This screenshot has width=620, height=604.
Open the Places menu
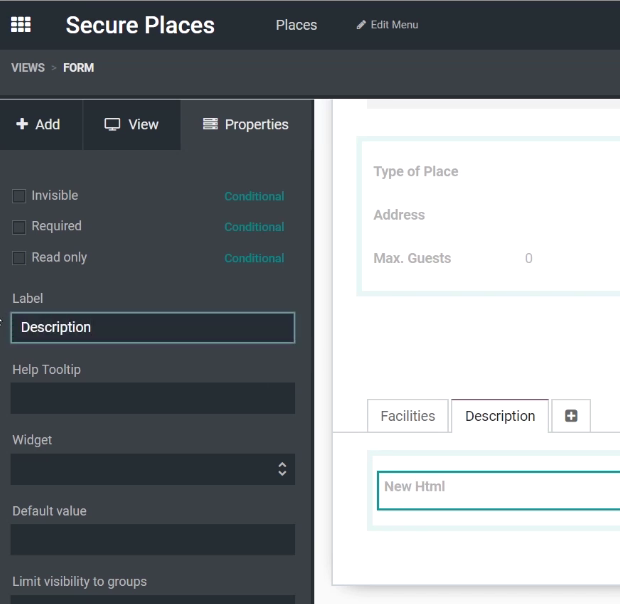click(296, 25)
